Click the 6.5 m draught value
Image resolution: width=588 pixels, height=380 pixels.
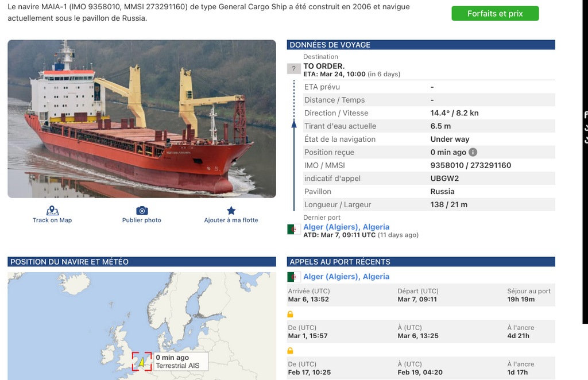click(x=440, y=126)
